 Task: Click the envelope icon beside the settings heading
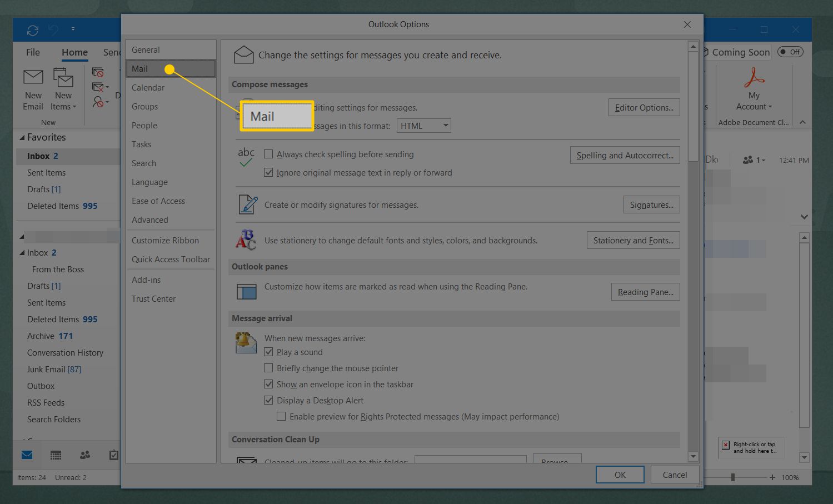(x=243, y=55)
